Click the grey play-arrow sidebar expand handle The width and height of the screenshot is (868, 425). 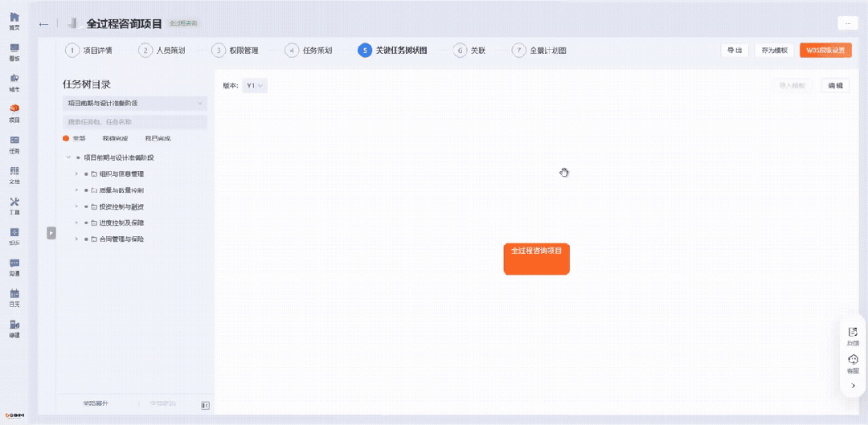(x=51, y=233)
